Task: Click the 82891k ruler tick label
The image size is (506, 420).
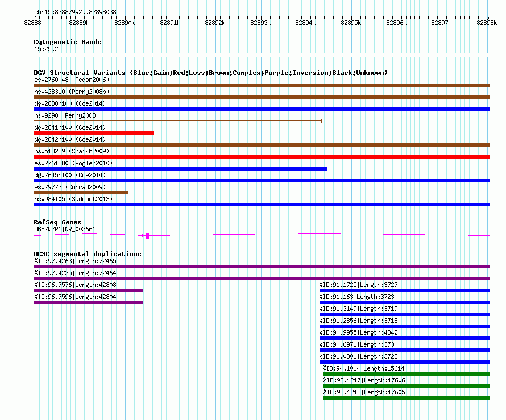Action: 170,23
